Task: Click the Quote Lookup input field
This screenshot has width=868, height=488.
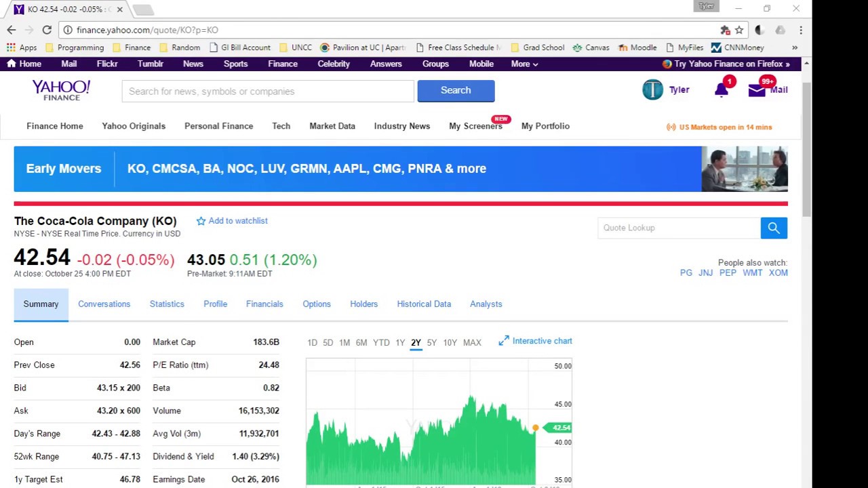Action: (x=679, y=228)
